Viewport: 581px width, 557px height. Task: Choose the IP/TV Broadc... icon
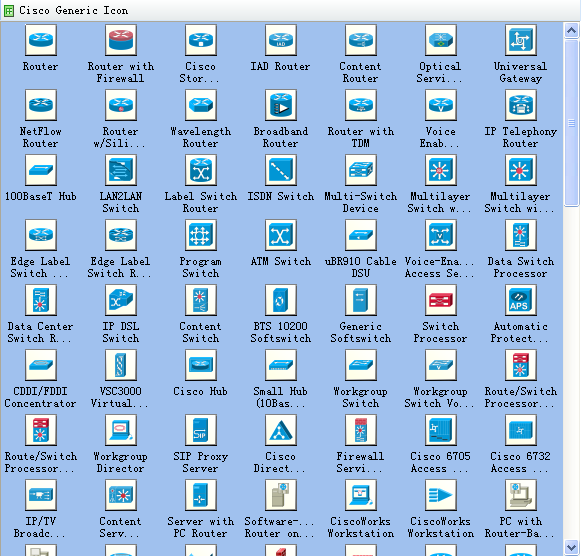41,495
